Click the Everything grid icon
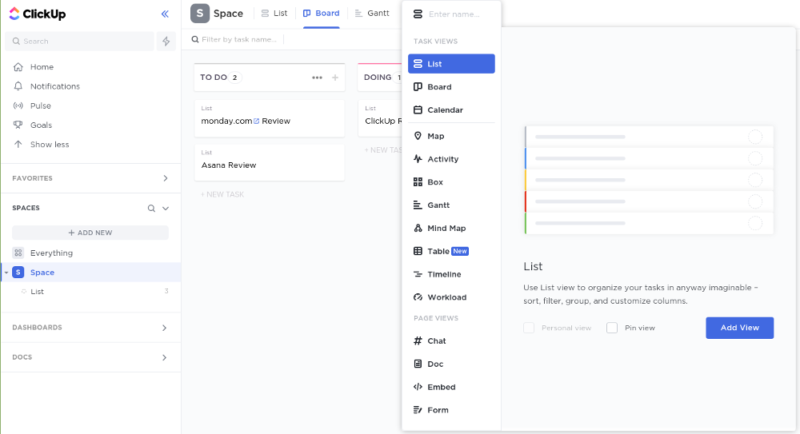The width and height of the screenshot is (800, 434). pos(18,253)
